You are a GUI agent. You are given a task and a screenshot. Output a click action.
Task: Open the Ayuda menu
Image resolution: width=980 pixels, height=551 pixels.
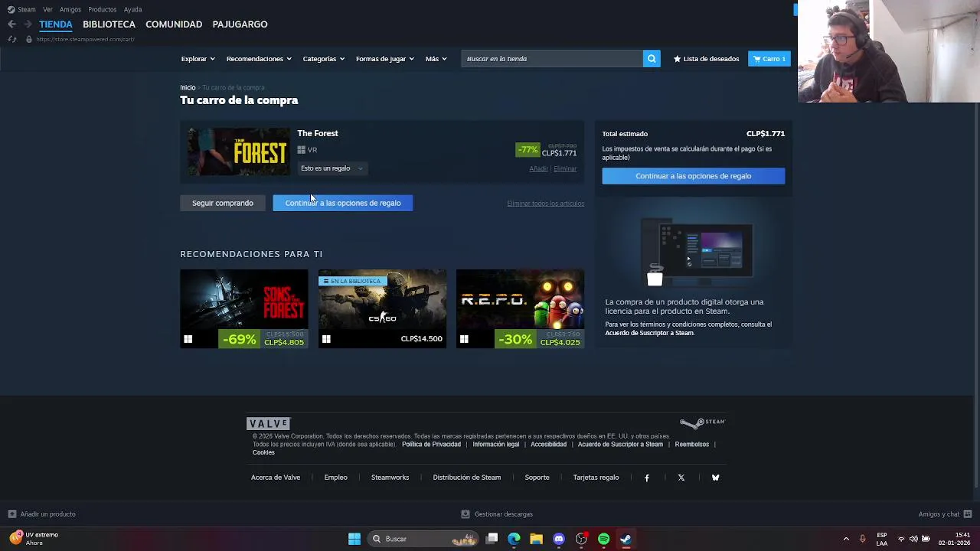[132, 9]
